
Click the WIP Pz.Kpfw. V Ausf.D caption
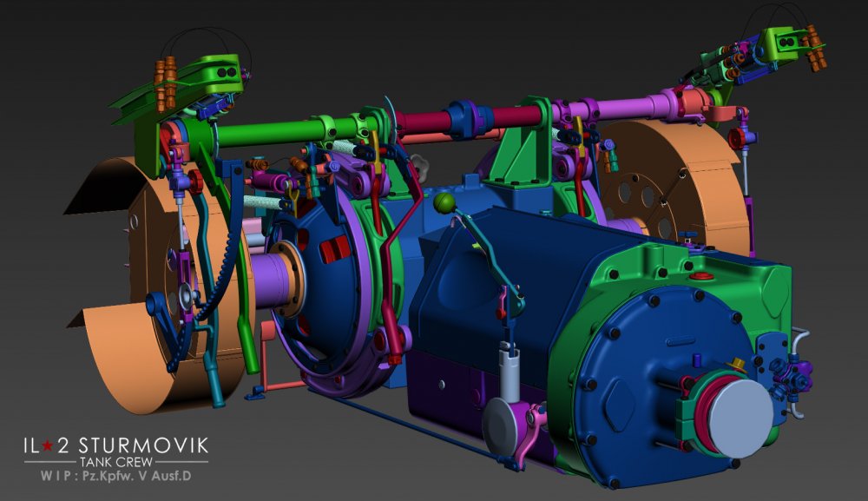tap(115, 477)
